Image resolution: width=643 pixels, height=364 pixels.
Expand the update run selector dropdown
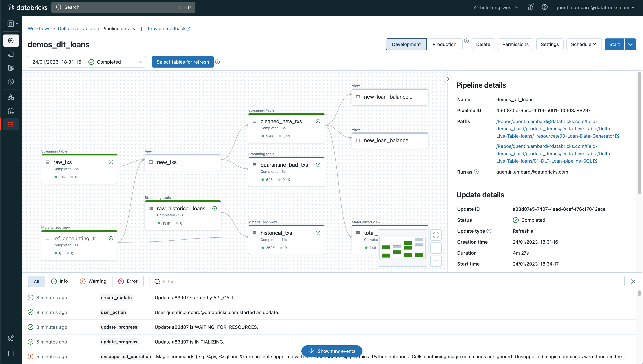tap(87, 62)
